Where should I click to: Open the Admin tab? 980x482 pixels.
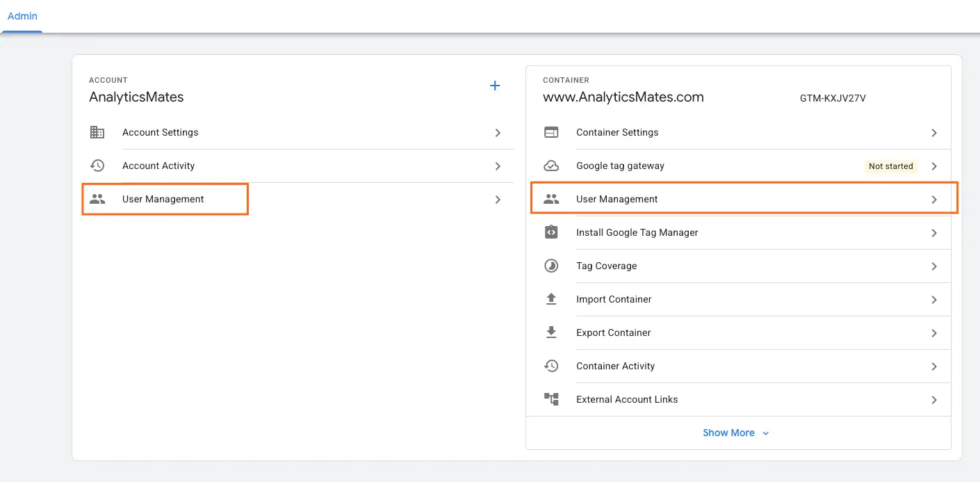pos(22,16)
